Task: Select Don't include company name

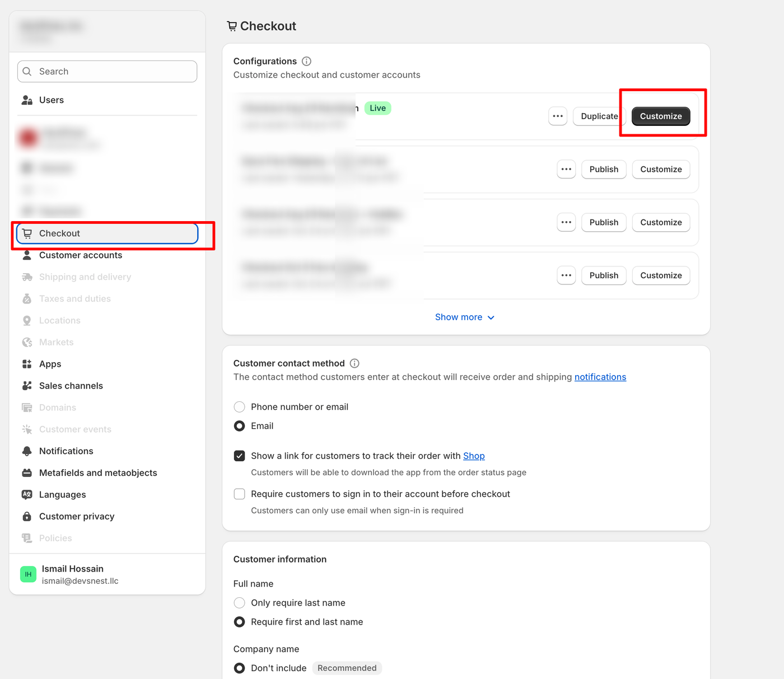Action: coord(239,668)
